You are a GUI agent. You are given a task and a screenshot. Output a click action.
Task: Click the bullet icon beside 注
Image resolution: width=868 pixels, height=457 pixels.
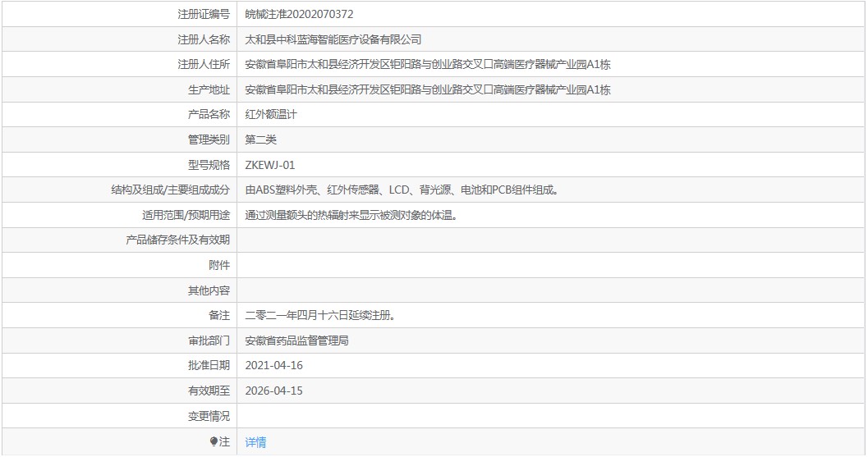[x=214, y=441]
